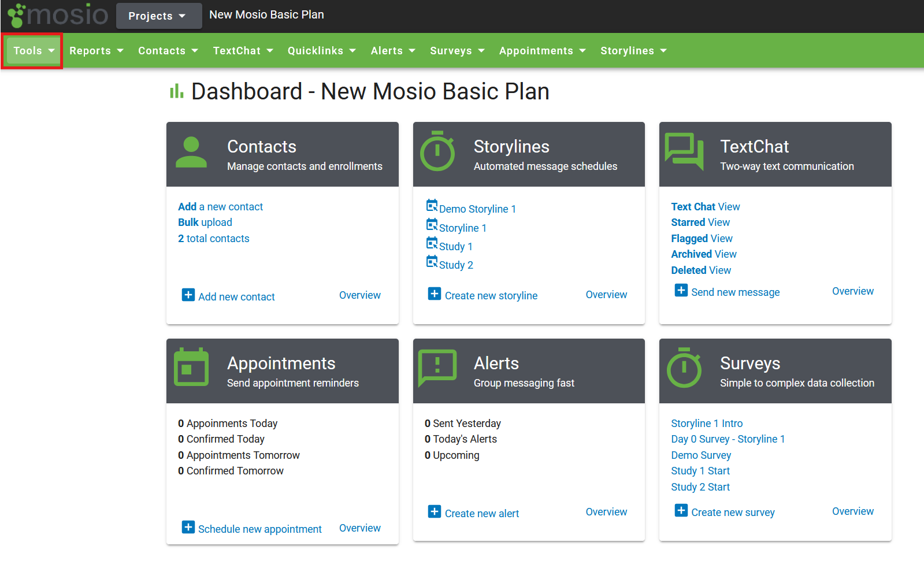Click Schedule new appointment link text
The width and height of the screenshot is (924, 579).
pyautogui.click(x=260, y=529)
